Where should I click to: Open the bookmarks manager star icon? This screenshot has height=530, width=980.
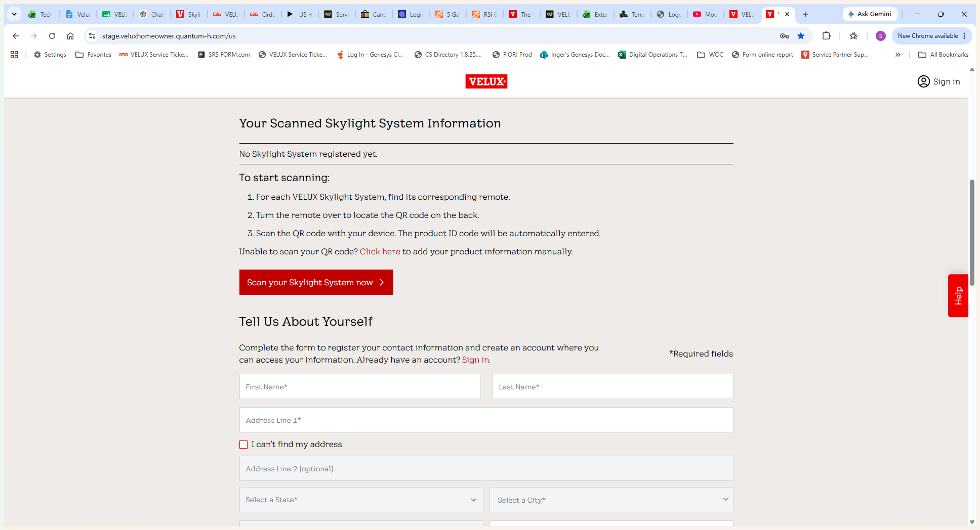[x=853, y=36]
